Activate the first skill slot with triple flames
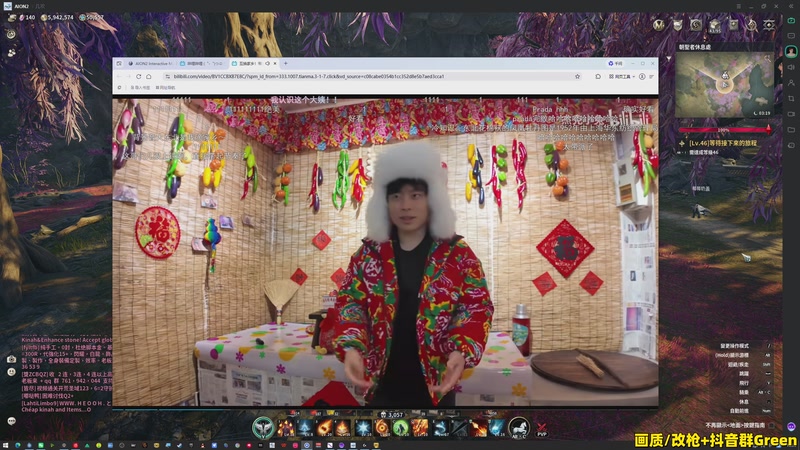This screenshot has height=450, width=800. point(285,428)
